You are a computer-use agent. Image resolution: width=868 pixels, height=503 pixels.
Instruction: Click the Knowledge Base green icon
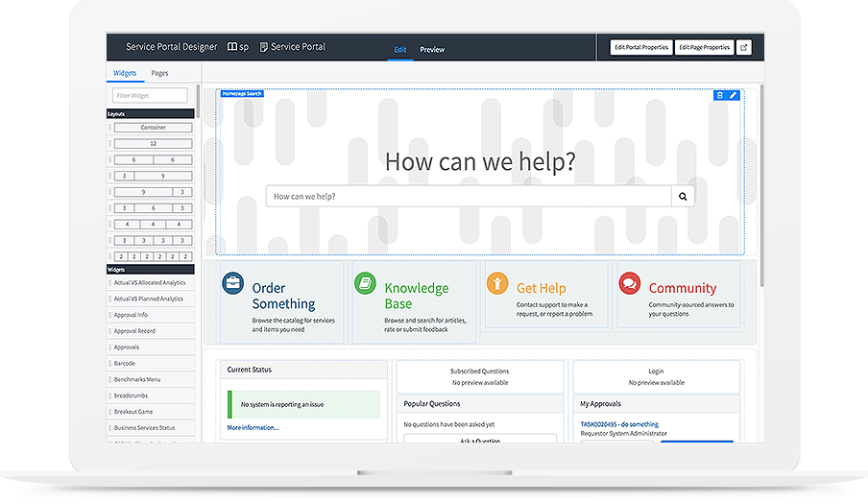pyautogui.click(x=366, y=283)
